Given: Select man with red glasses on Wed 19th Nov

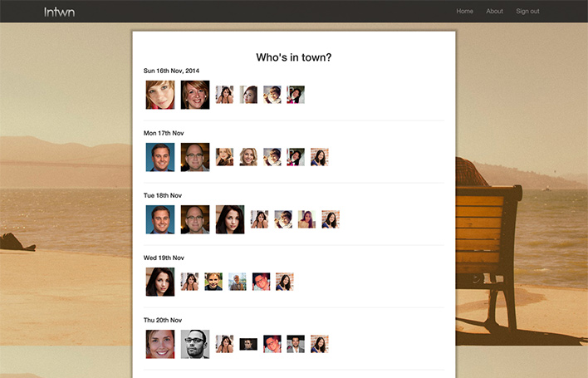Looking at the screenshot, I should pyautogui.click(x=261, y=282).
